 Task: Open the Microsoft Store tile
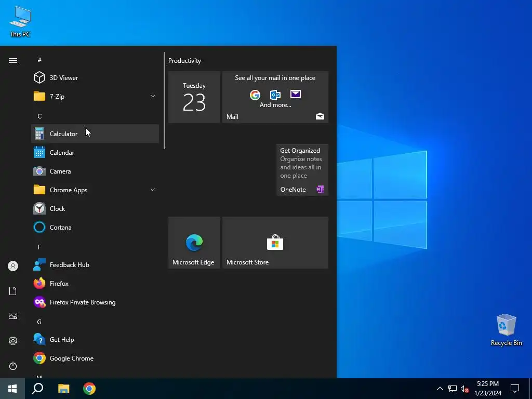coord(275,243)
